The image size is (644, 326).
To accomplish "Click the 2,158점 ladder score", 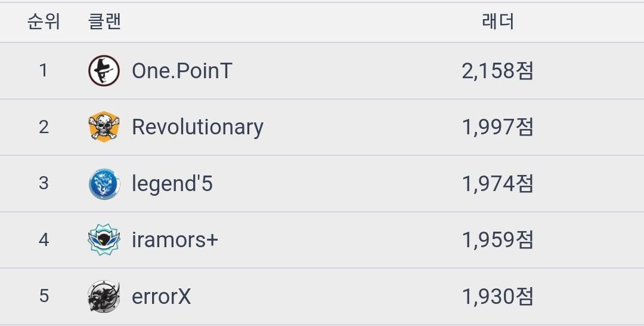I will pos(497,71).
